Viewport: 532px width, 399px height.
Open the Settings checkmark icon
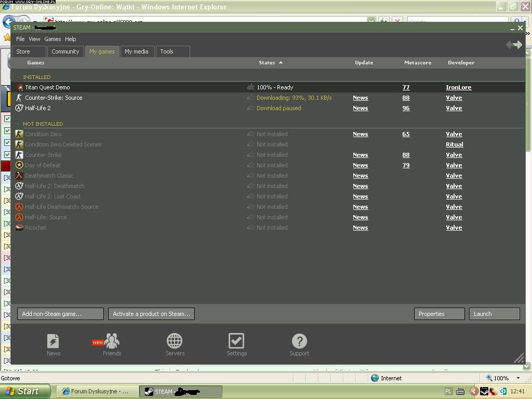click(236, 341)
